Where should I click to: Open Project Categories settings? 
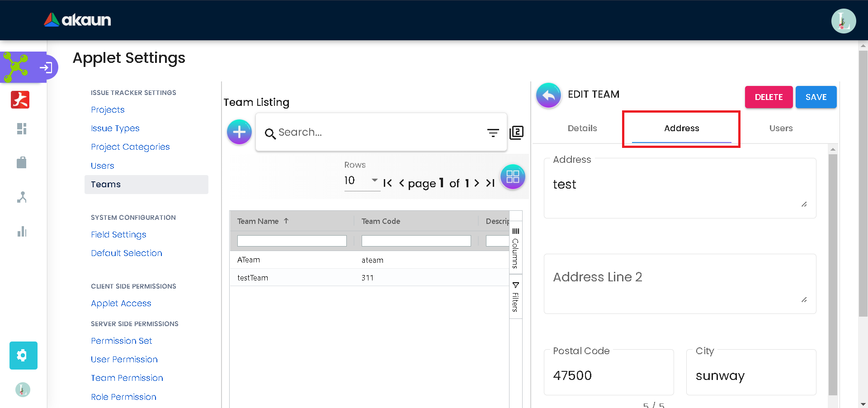click(130, 147)
